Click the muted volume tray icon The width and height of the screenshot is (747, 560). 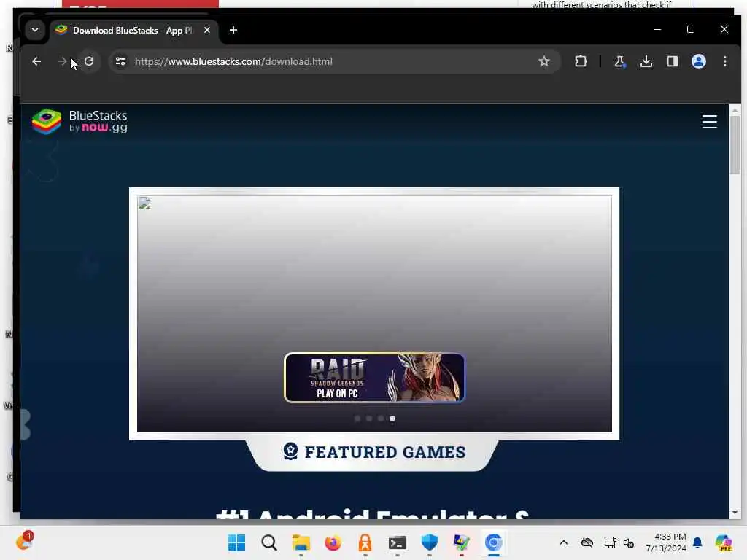pyautogui.click(x=629, y=542)
